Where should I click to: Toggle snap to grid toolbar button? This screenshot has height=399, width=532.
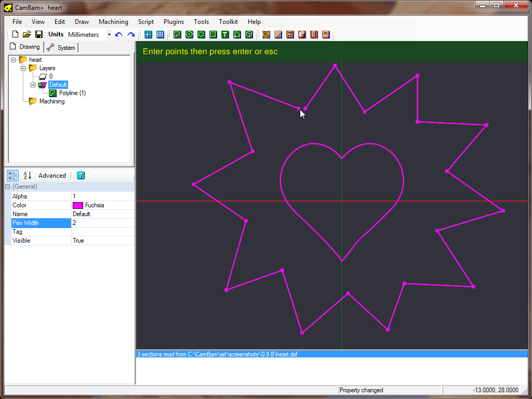[148, 35]
